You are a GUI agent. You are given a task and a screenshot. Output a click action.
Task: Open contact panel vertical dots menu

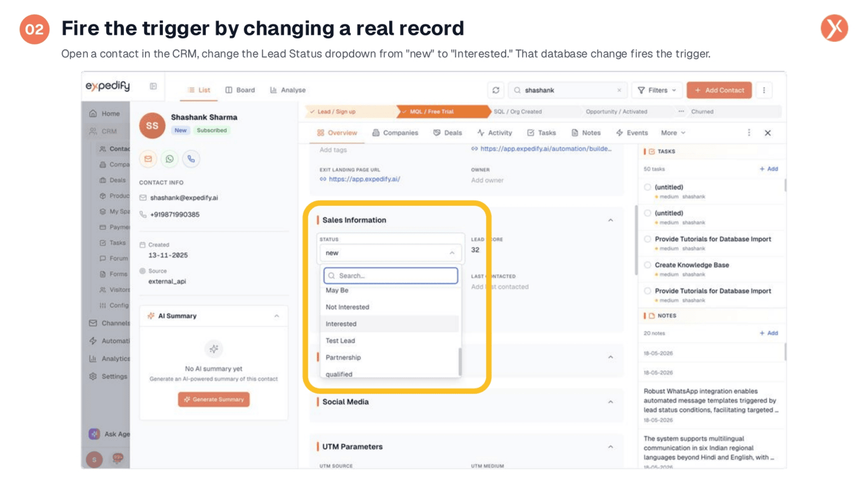(x=749, y=133)
